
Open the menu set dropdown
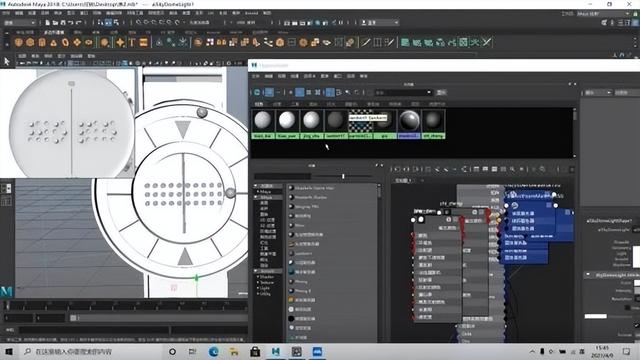point(19,23)
